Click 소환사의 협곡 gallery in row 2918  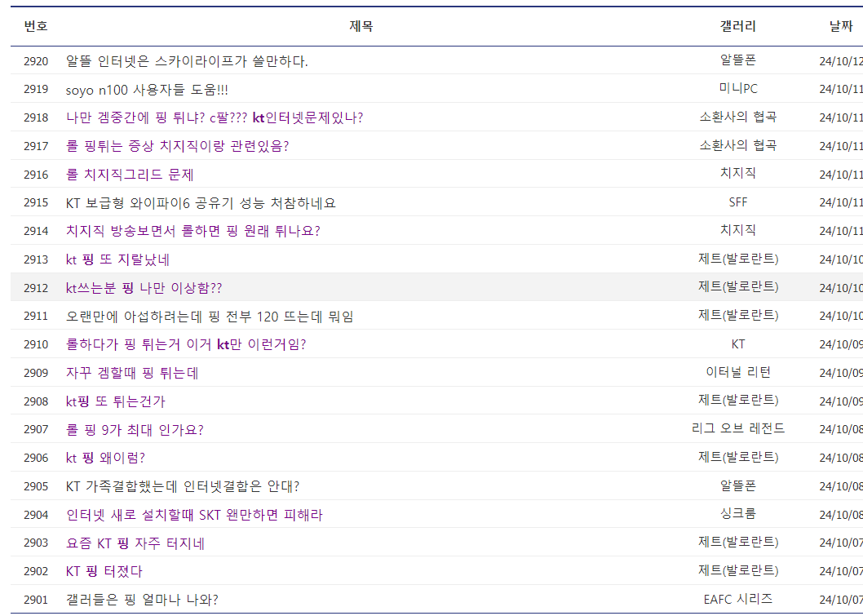click(x=738, y=117)
